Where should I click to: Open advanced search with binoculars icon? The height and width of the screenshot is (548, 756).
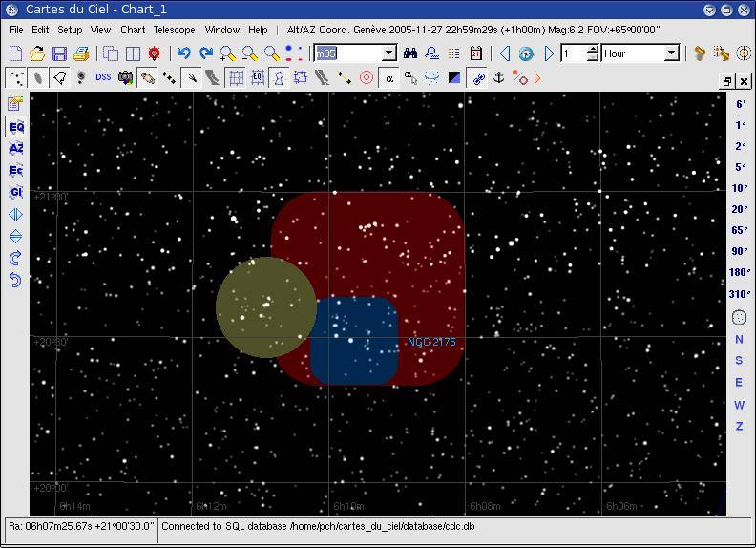coord(410,53)
